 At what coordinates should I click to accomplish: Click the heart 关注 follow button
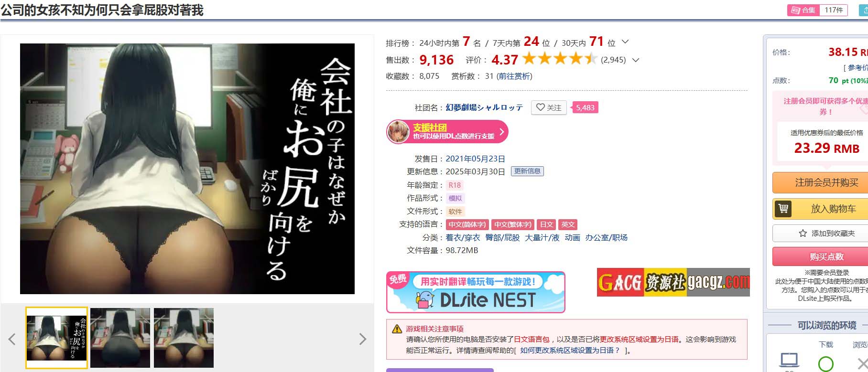tap(549, 107)
